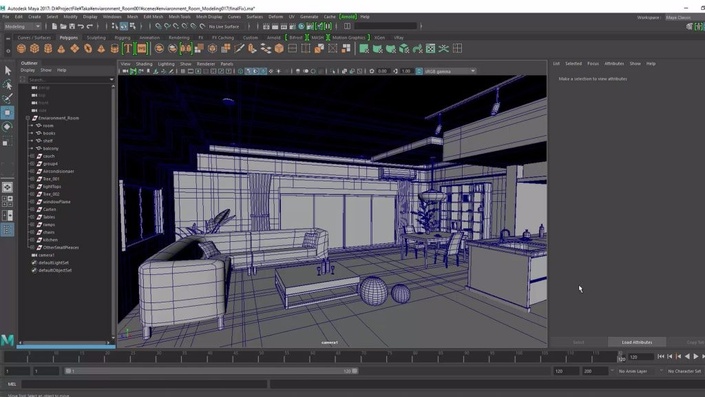705x397 pixels.
Task: Expand the Aircondisionaer node
Action: (32, 171)
